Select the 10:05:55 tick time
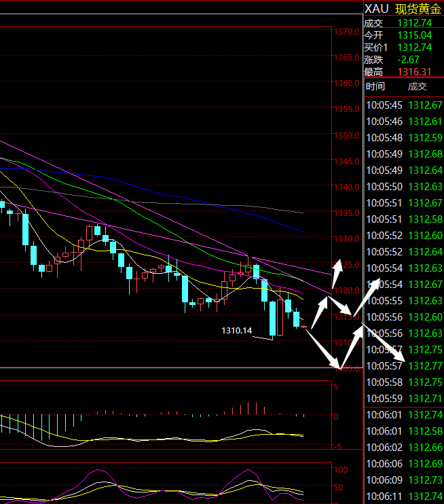Image resolution: width=444 pixels, height=504 pixels. coord(384,301)
